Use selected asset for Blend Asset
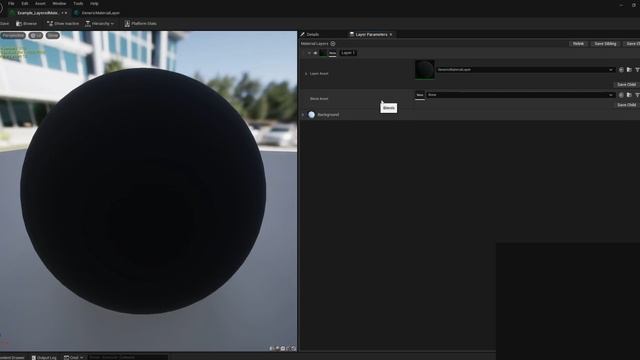This screenshot has width=640, height=360. point(621,95)
